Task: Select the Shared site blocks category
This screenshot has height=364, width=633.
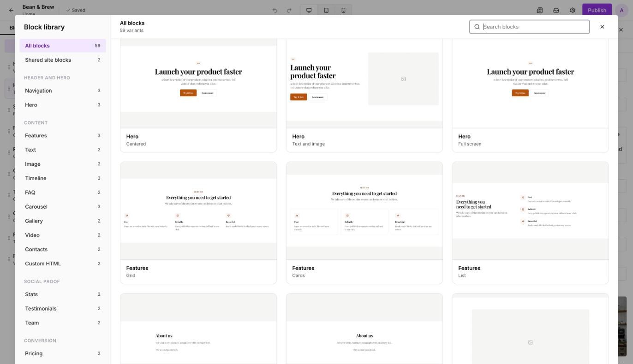Action: [x=63, y=60]
